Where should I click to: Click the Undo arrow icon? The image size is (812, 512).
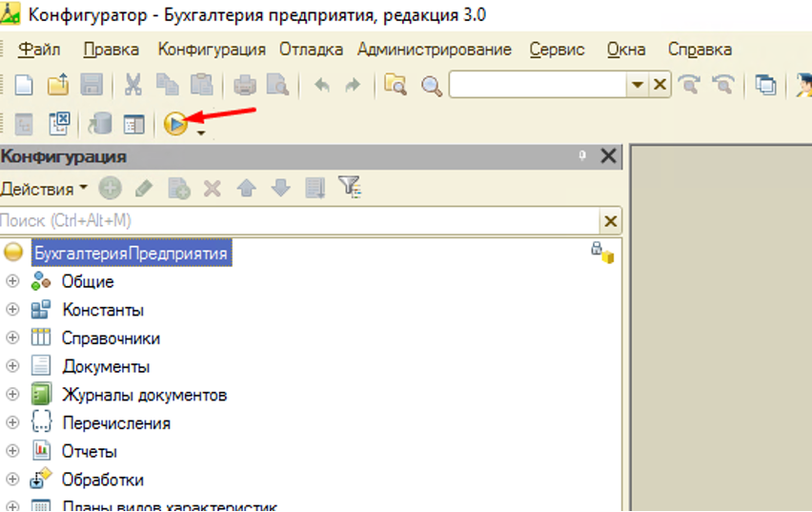click(321, 85)
